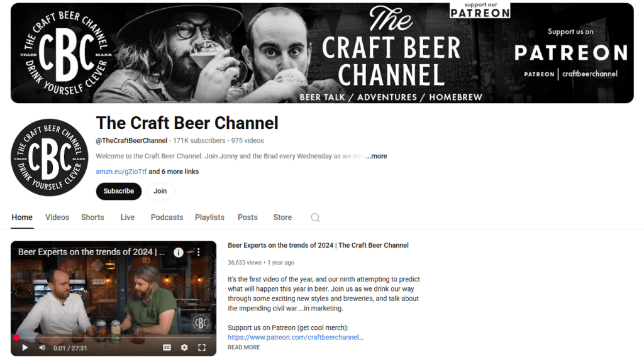644x362 pixels.
Task: Click the video progress bar
Action: (x=113, y=337)
